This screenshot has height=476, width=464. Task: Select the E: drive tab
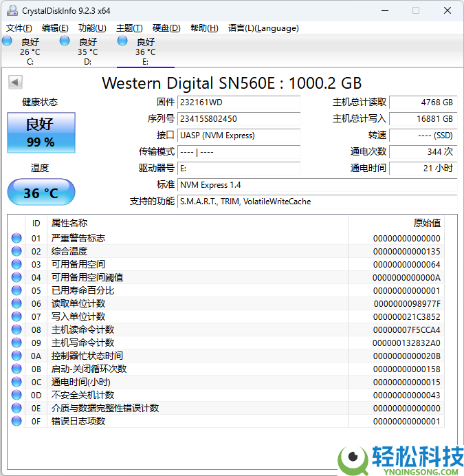coord(145,52)
